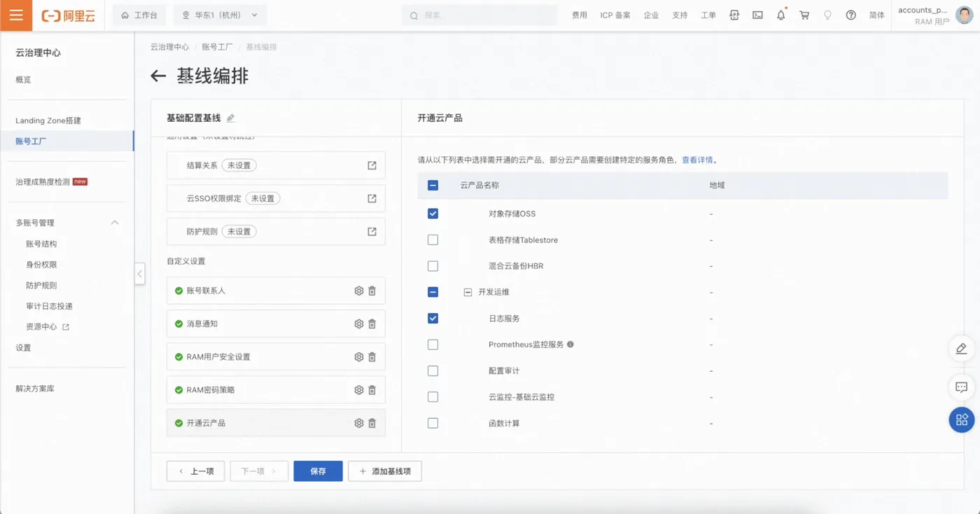The image size is (980, 514).
Task: Toggle the 开发运维 group checkbox
Action: click(433, 292)
